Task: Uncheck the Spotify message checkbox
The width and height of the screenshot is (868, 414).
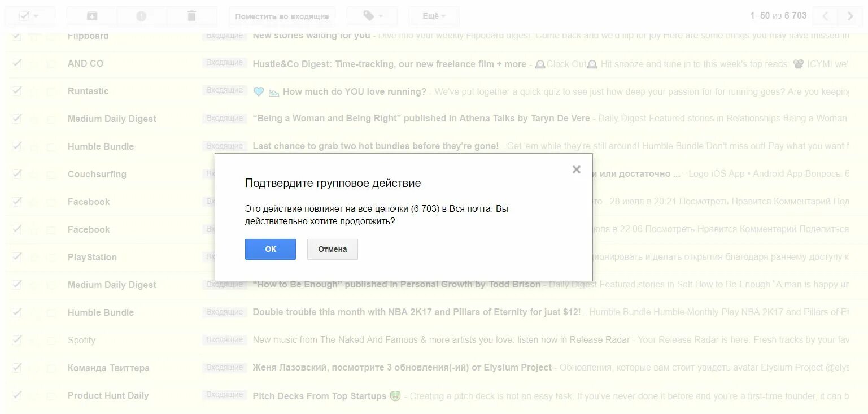Action: (16, 340)
